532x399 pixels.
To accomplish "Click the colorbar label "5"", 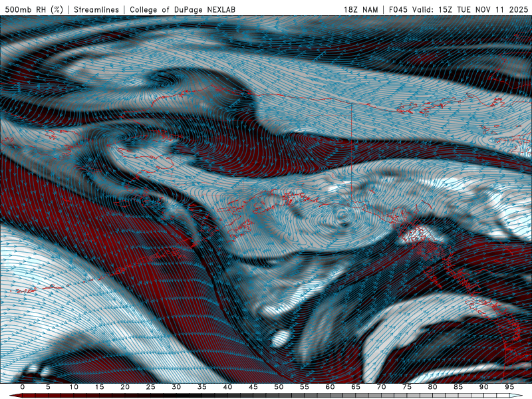I will pos(48,387).
